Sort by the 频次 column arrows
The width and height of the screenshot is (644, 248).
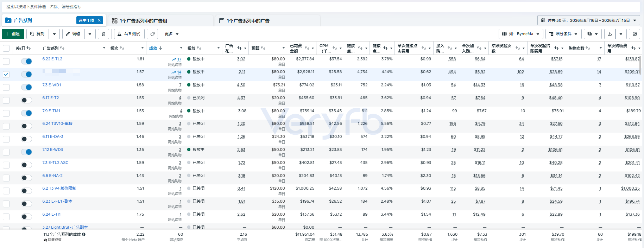click(x=122, y=48)
